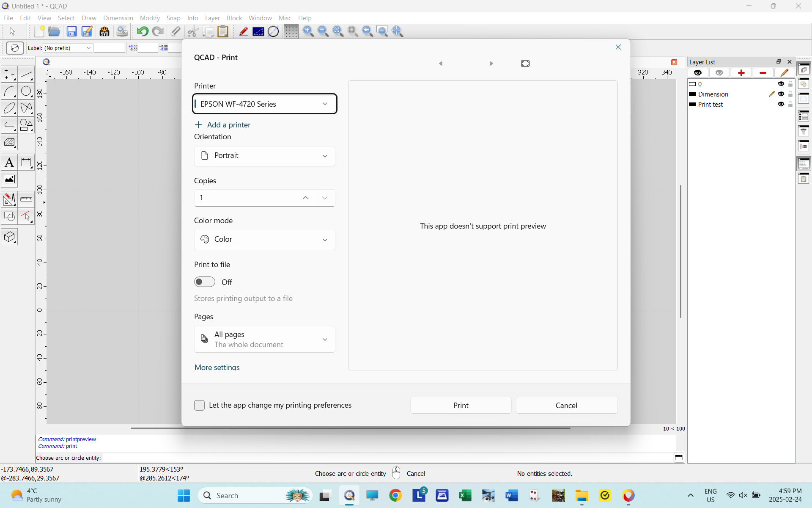The height and width of the screenshot is (508, 812).
Task: Select the Insert Image tool
Action: 9,179
